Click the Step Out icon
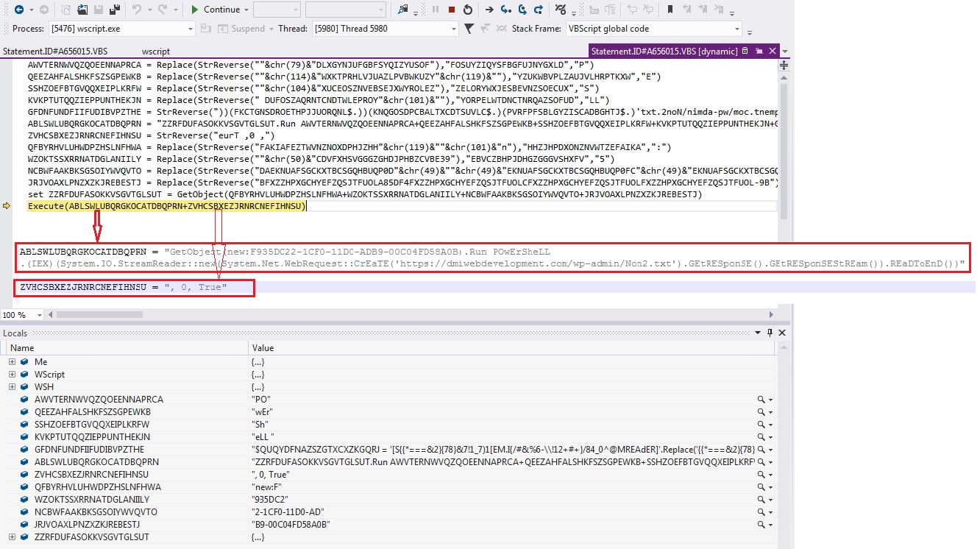The width and height of the screenshot is (980, 549). [x=539, y=10]
